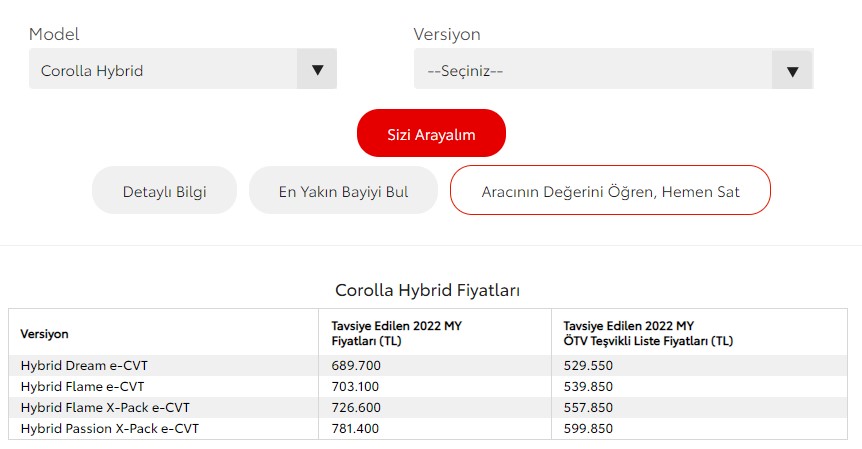Click the --Seçiniz-- version field
This screenshot has height=449, width=862.
(x=614, y=69)
